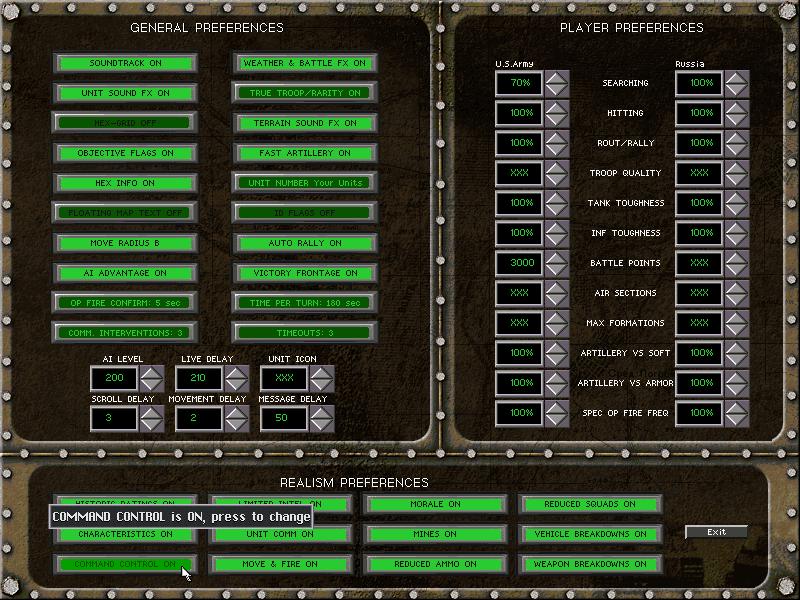
Task: Disable Auto Rally
Action: (305, 243)
